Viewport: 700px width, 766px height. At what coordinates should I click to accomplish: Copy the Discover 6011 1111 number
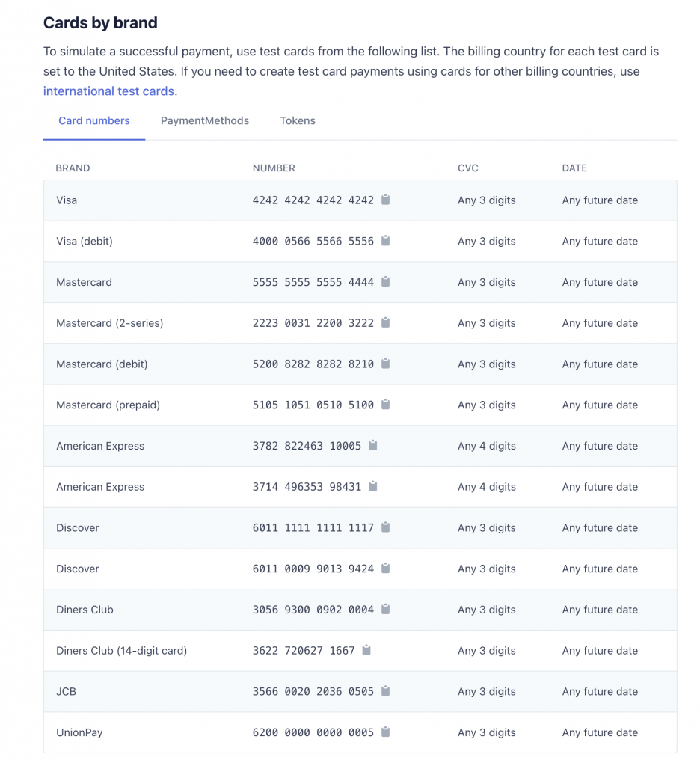coord(385,527)
